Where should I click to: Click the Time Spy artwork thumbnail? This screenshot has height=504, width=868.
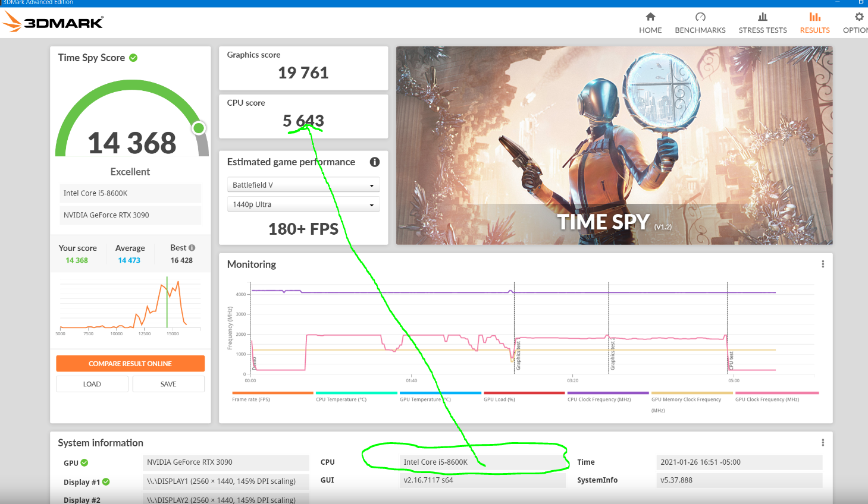coord(615,146)
